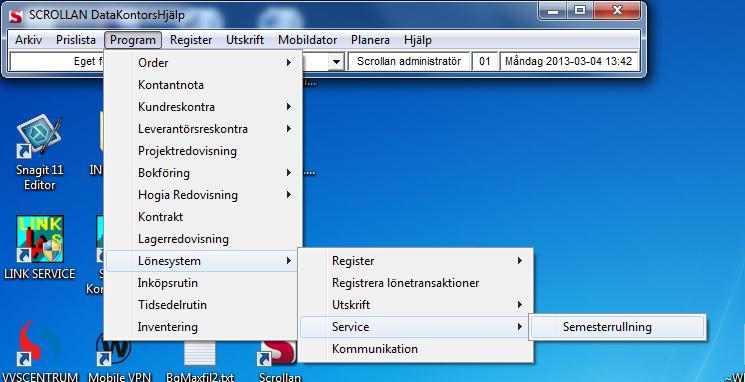Open the company dropdown arrow in toolbar
745x382 pixels.
[336, 62]
